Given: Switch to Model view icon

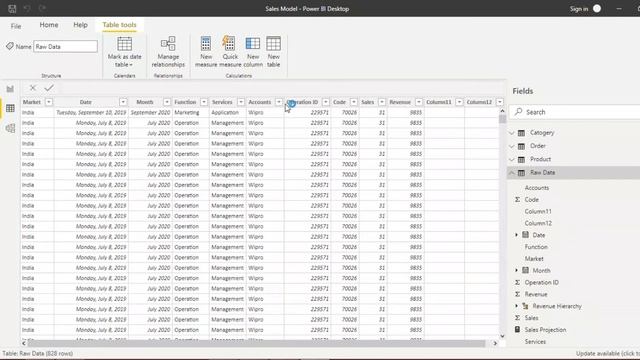Looking at the screenshot, I should coord(10,128).
